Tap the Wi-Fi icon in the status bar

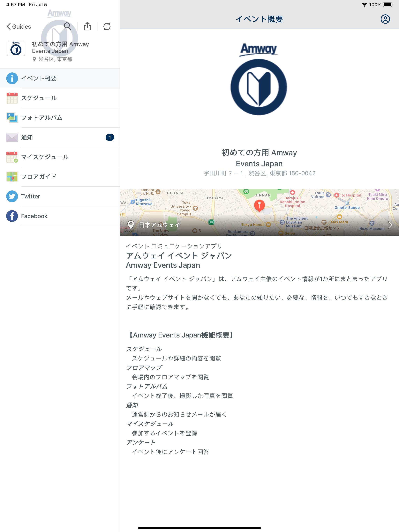coord(364,4)
